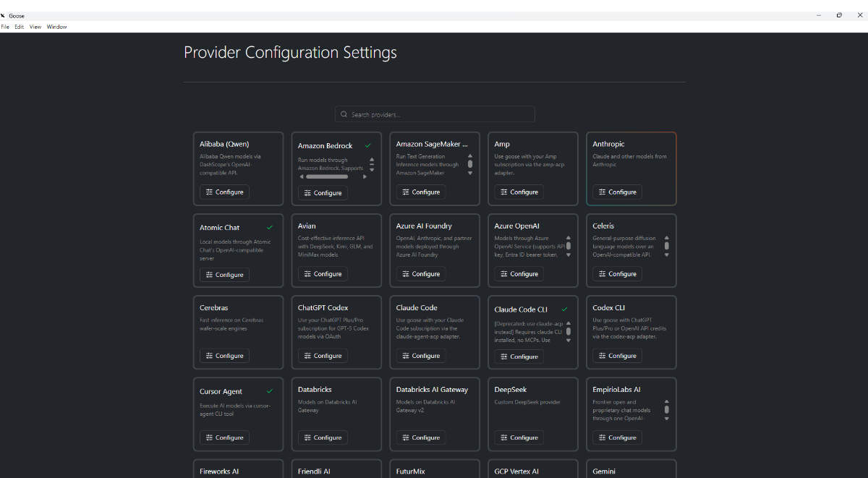868x478 pixels.
Task: Click the down arrow in Amazon SageMaker description
Action: 470,173
